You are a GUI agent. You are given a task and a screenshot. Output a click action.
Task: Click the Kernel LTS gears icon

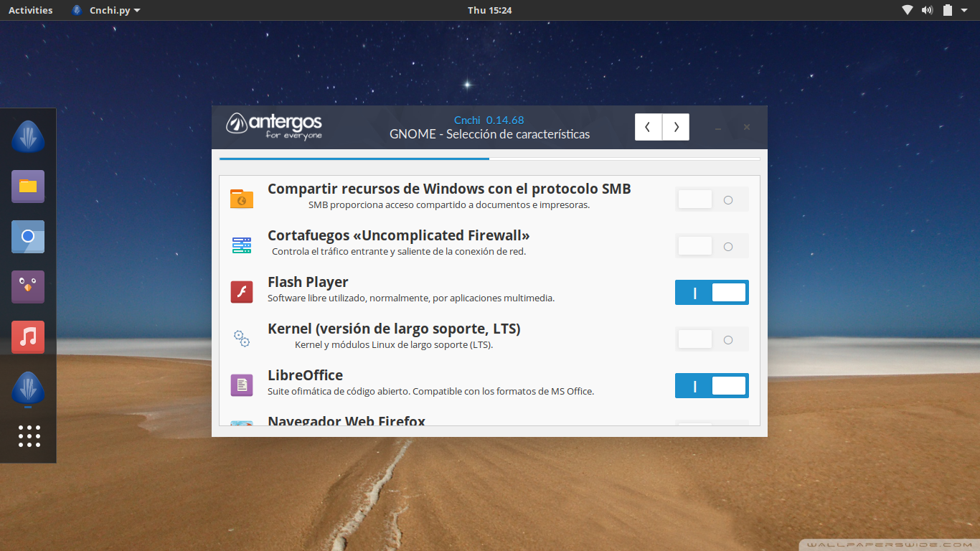pos(242,338)
